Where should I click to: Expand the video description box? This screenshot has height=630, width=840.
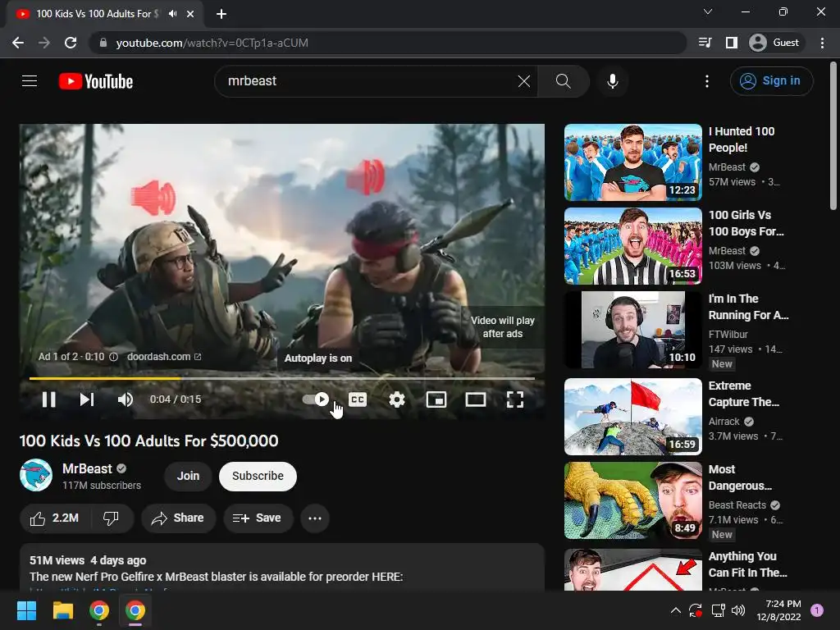pos(282,568)
